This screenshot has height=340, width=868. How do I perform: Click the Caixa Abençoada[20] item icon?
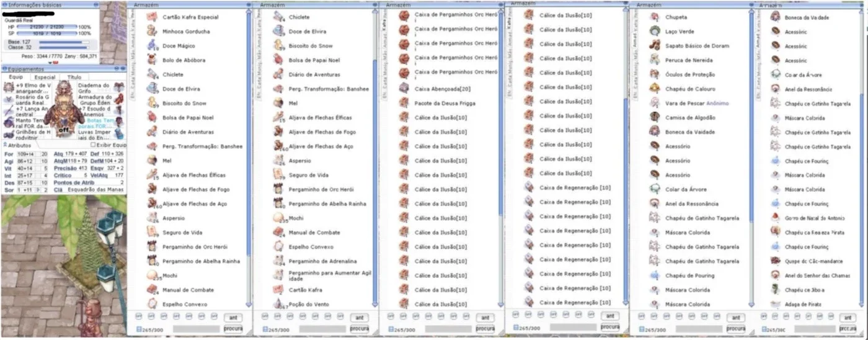[404, 88]
